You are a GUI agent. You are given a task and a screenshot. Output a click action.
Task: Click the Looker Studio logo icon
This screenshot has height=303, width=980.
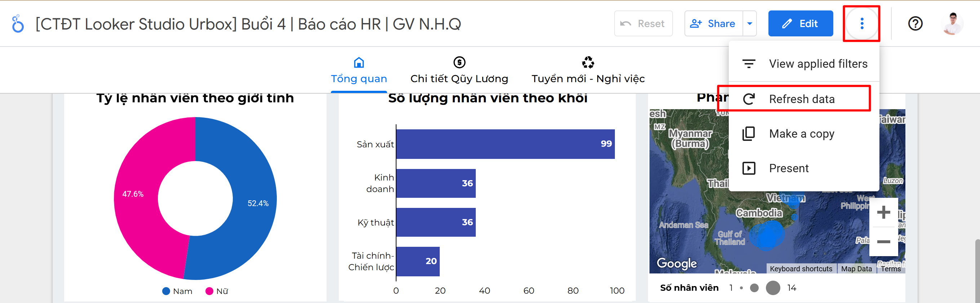point(18,24)
